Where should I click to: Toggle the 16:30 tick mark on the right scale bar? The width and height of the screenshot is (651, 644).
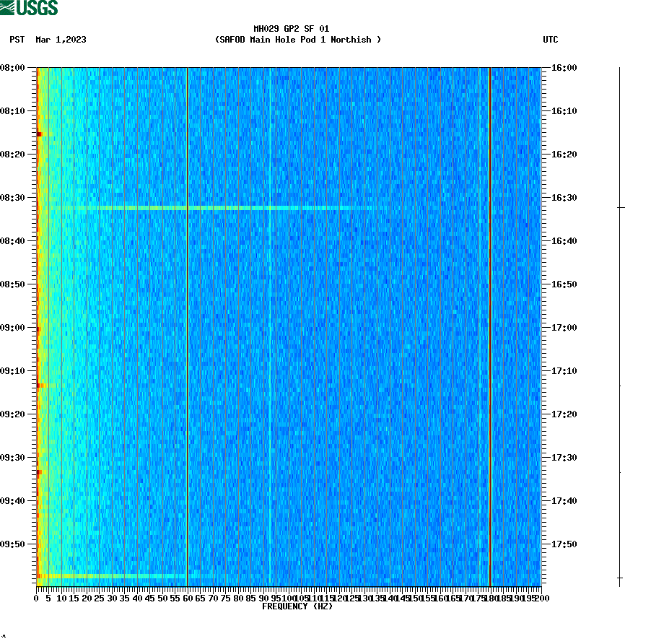pos(619,206)
